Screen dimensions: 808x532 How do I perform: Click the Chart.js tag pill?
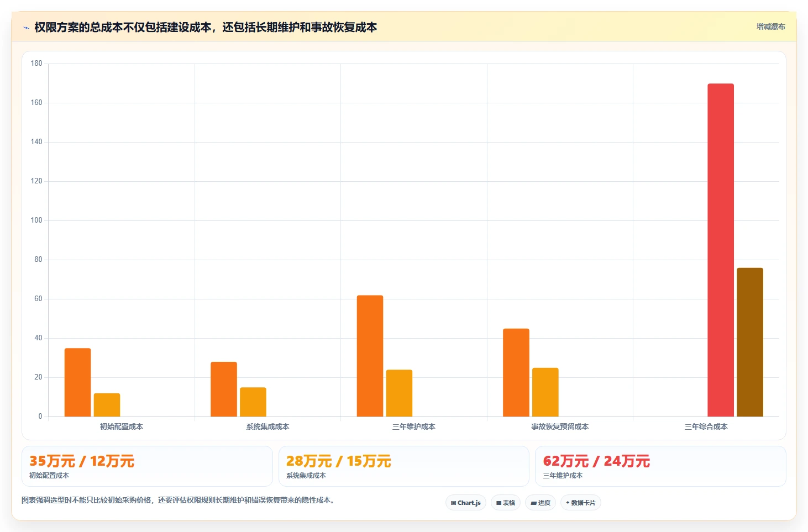466,503
